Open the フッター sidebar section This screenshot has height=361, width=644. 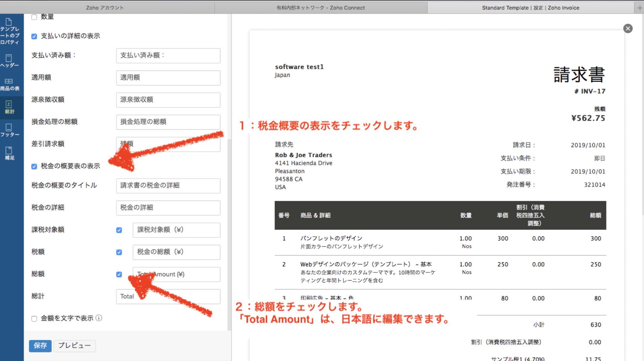10,130
